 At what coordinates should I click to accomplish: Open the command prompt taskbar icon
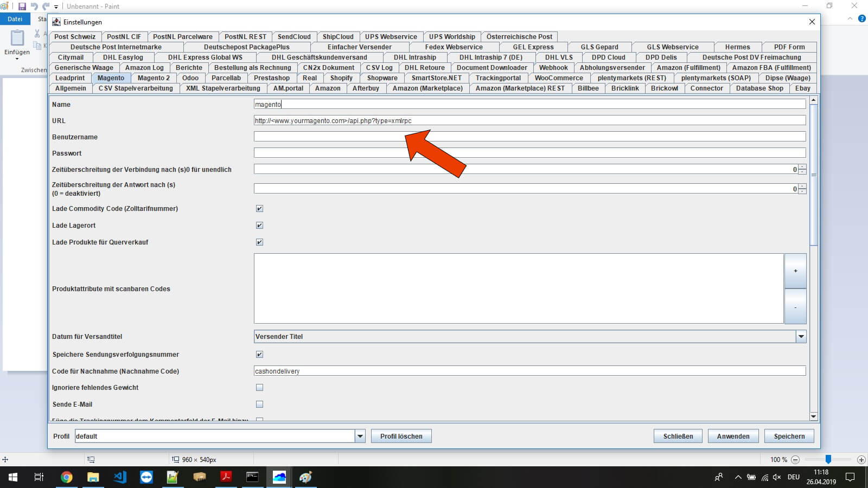coord(253,477)
